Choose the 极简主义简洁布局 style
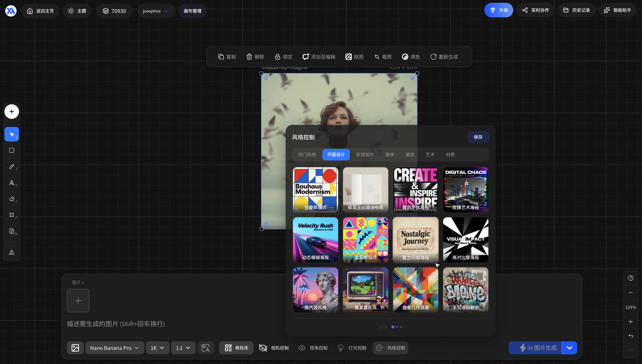642x364 pixels. coord(365,190)
